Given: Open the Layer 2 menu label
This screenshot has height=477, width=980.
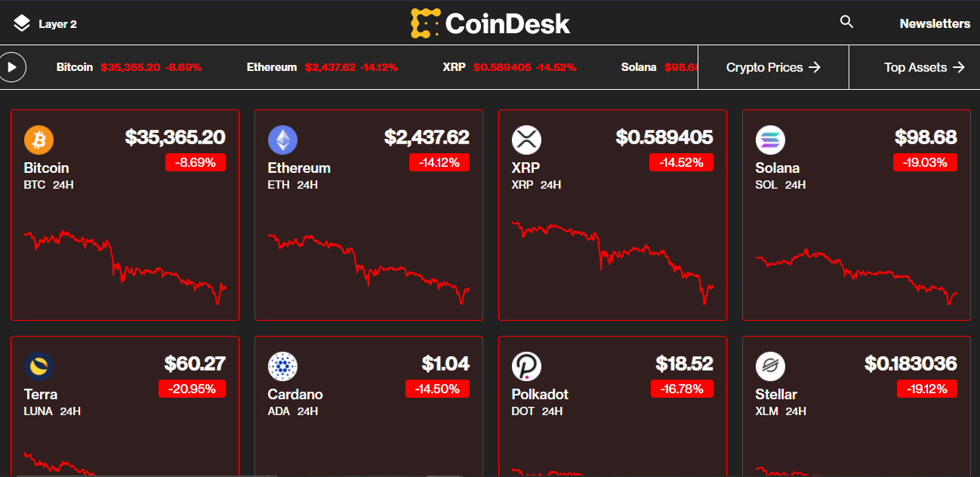Looking at the screenshot, I should tap(57, 24).
